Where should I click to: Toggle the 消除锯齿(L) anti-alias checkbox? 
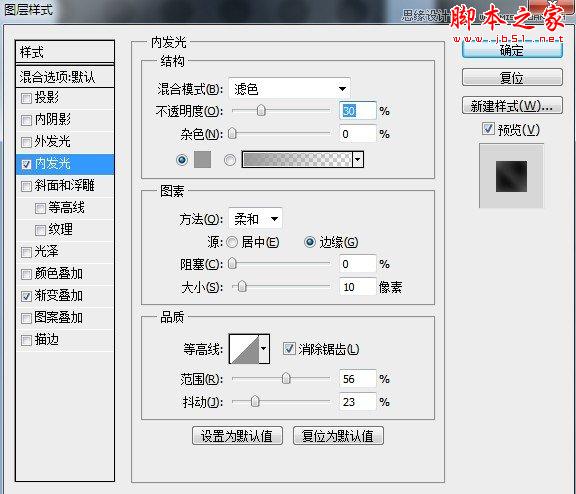pyautogui.click(x=289, y=349)
